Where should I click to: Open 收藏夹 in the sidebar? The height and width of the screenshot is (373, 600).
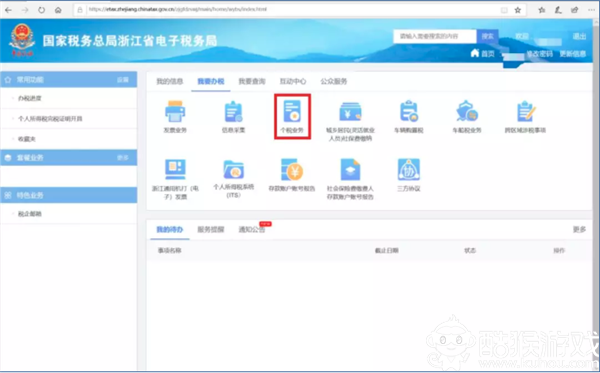pos(27,139)
